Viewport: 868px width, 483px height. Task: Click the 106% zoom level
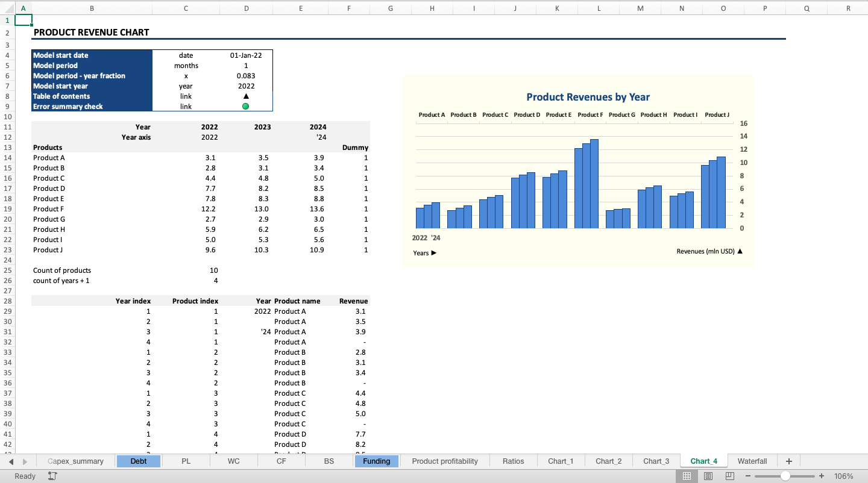coord(843,476)
